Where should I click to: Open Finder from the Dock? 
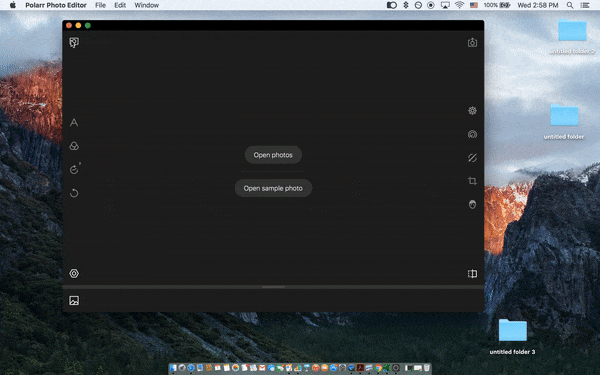[x=173, y=368]
